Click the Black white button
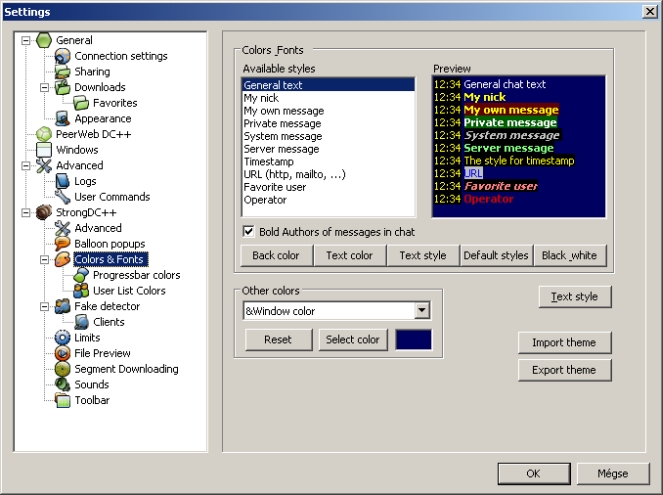This screenshot has height=495, width=663. pos(569,256)
